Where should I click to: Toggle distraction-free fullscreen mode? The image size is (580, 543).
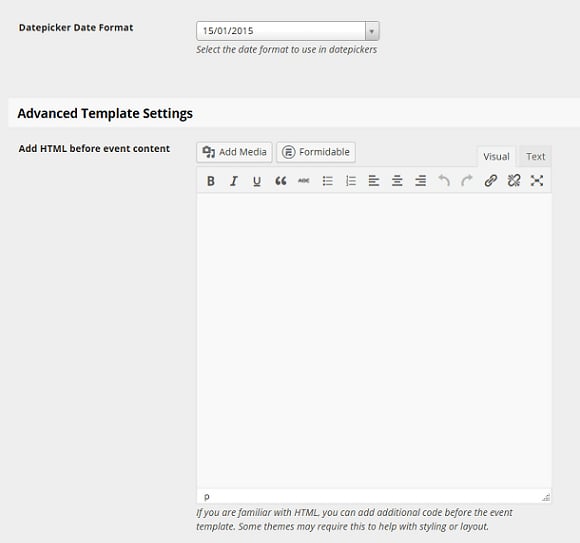point(537,181)
